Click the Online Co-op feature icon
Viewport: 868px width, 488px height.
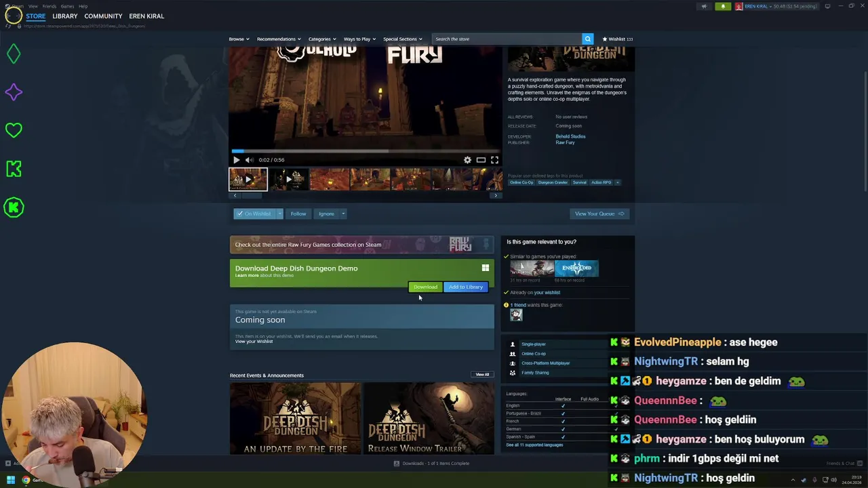(x=513, y=354)
